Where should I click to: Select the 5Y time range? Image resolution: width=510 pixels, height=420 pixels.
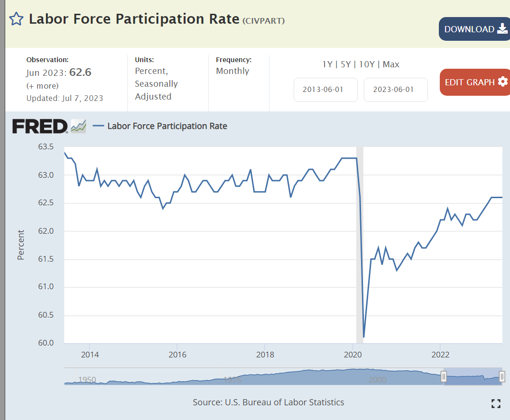345,64
